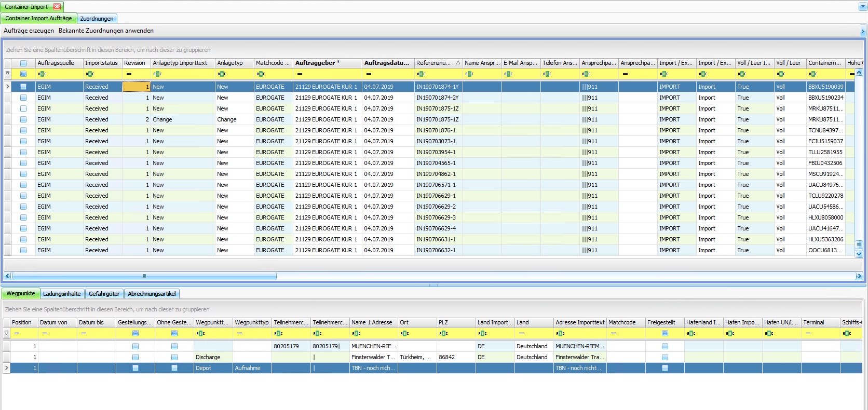Click sort arrow on Referenznu... column header
This screenshot has height=410, width=868.
coord(458,63)
